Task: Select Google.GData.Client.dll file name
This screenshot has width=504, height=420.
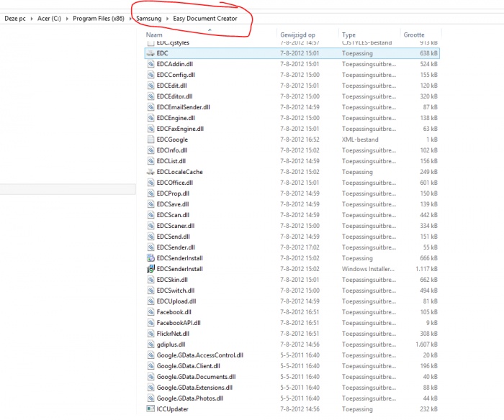Action: [189, 366]
